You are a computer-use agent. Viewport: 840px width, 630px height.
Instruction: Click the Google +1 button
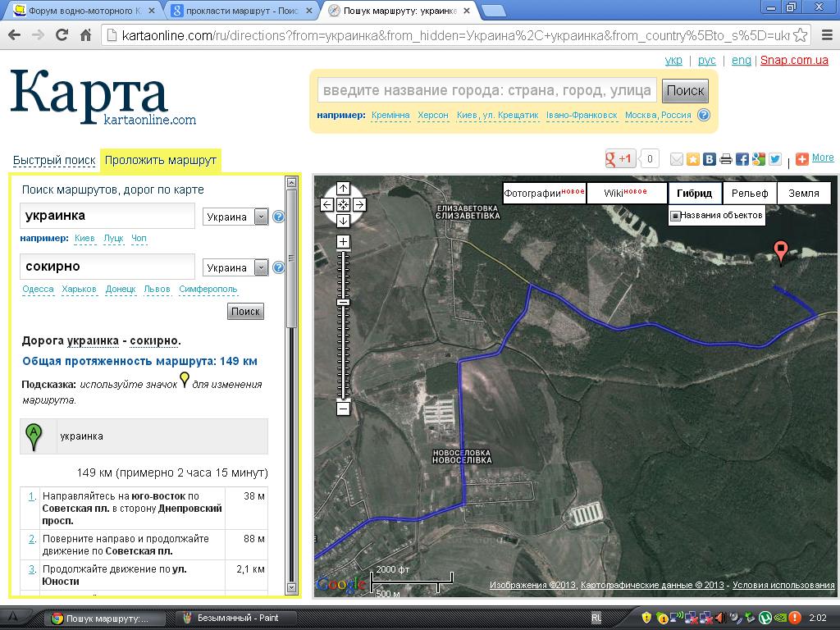620,159
